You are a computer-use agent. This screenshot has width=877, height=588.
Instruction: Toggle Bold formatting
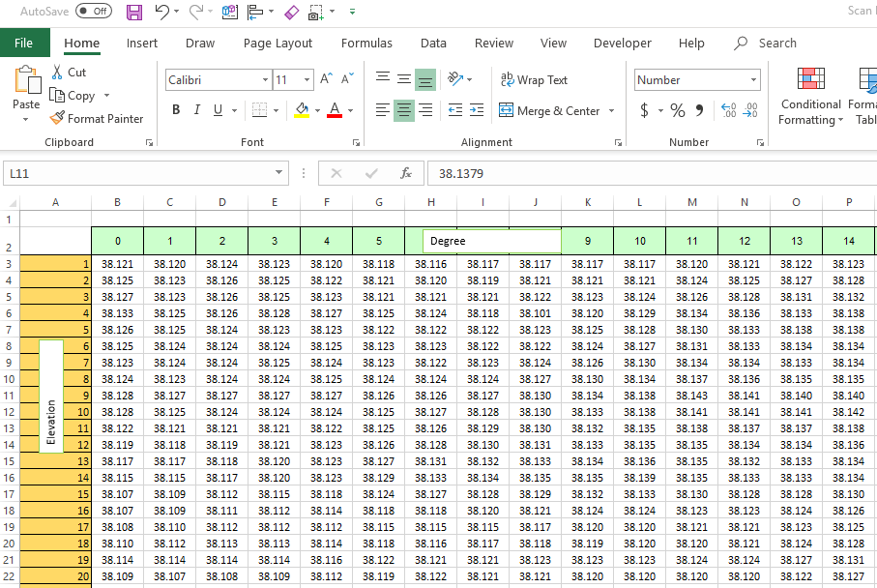click(176, 110)
